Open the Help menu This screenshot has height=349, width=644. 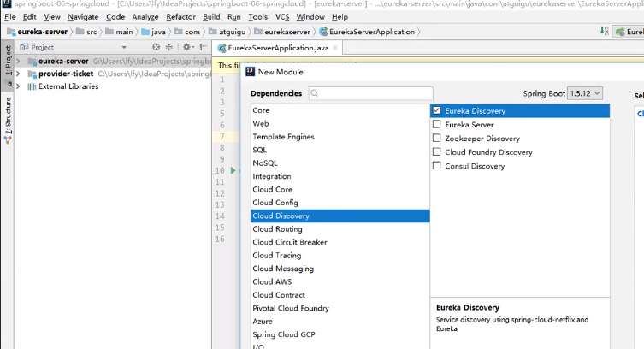(x=340, y=17)
